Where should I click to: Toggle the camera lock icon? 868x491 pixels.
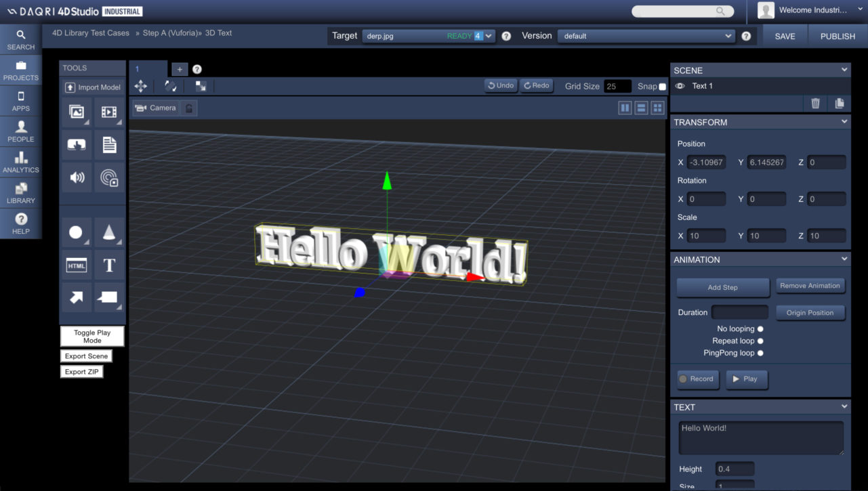[189, 108]
